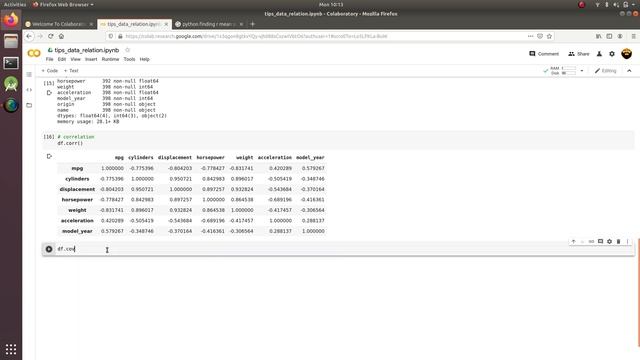640x360 pixels.
Task: Go to the Firefox home page
Action: coord(61,36)
